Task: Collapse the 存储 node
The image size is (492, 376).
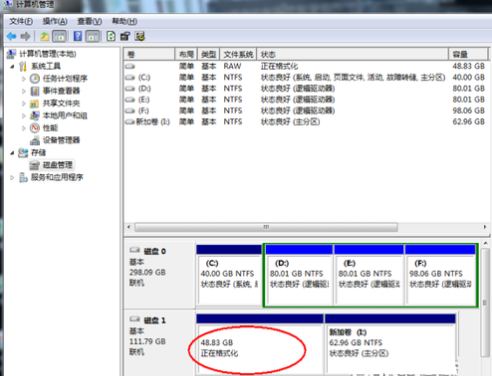Action: tap(12, 153)
